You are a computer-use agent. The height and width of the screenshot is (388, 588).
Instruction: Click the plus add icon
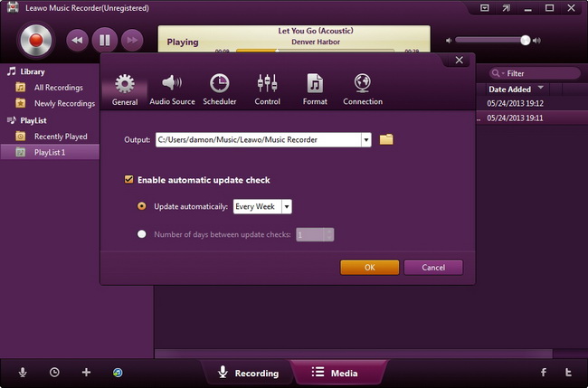(86, 373)
